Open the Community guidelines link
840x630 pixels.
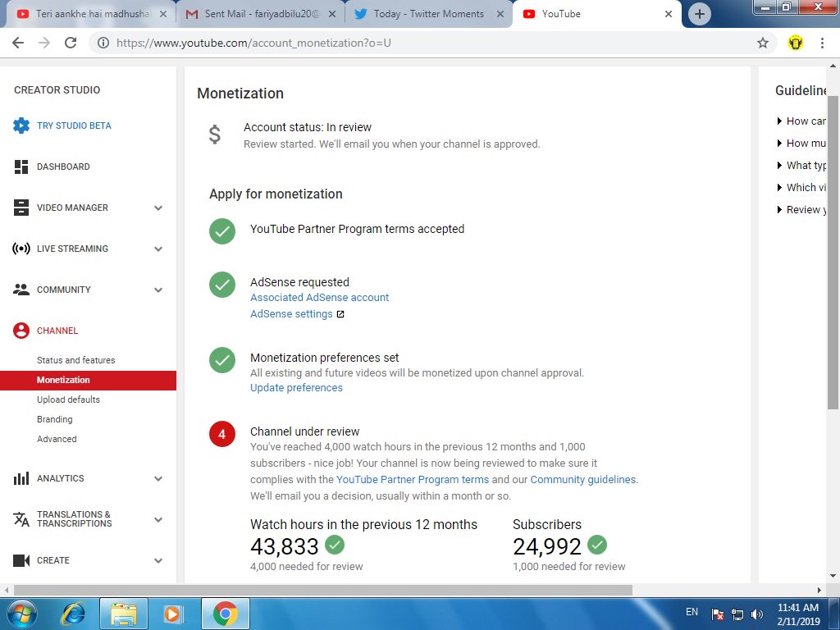[x=583, y=479]
